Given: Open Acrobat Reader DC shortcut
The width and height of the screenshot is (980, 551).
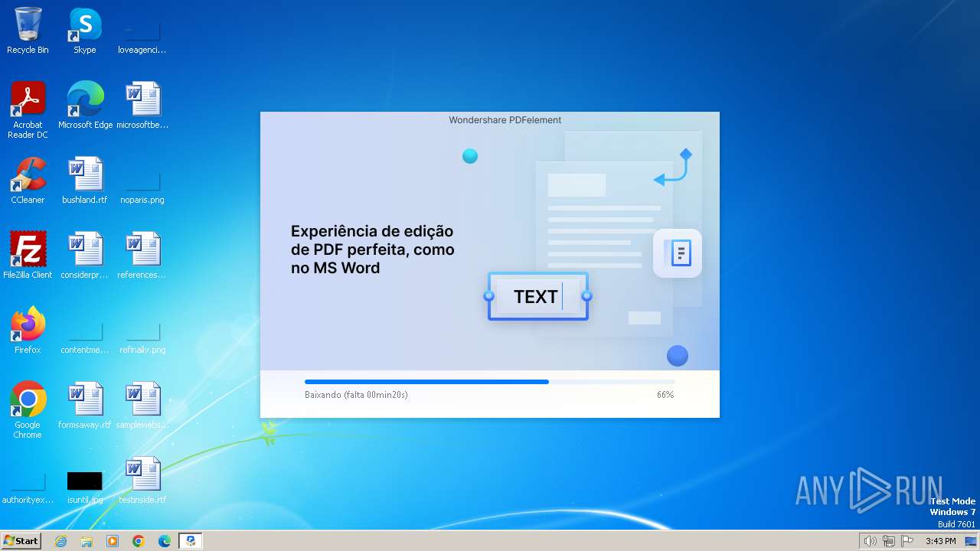Looking at the screenshot, I should [28, 110].
